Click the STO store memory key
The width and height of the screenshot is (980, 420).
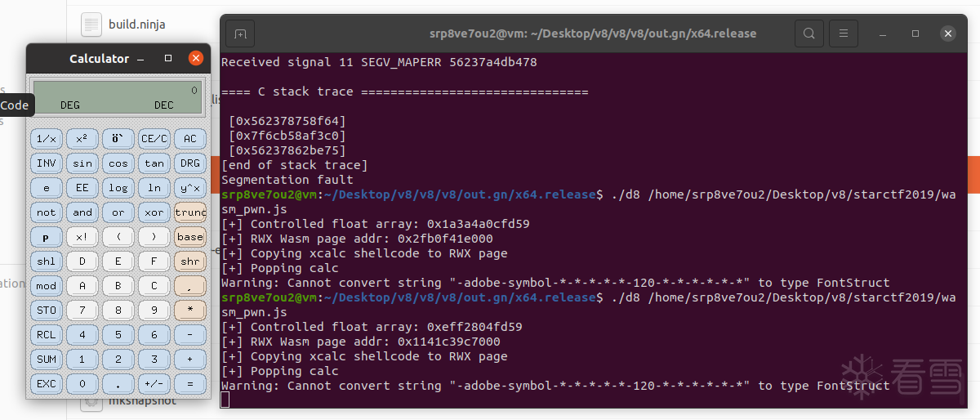[x=47, y=311]
